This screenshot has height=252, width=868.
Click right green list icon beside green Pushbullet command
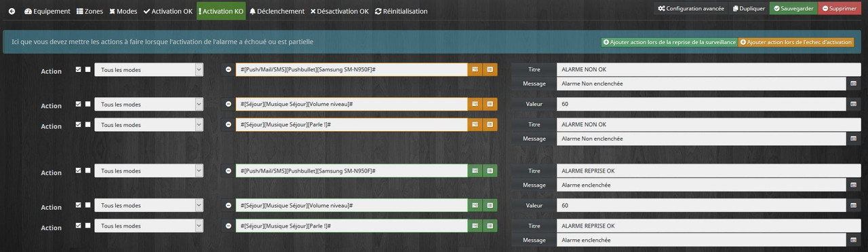click(490, 170)
